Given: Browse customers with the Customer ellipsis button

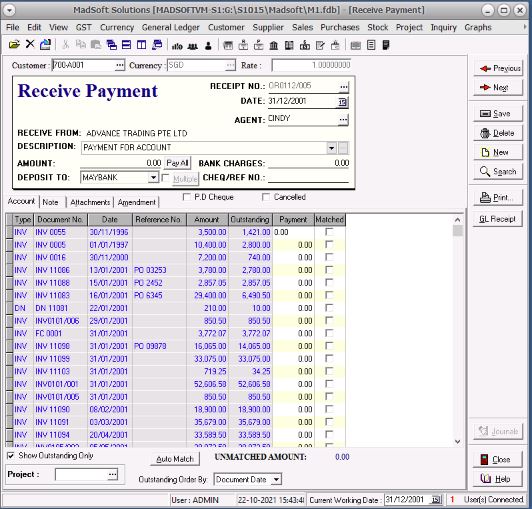Looking at the screenshot, I should pyautogui.click(x=119, y=65).
